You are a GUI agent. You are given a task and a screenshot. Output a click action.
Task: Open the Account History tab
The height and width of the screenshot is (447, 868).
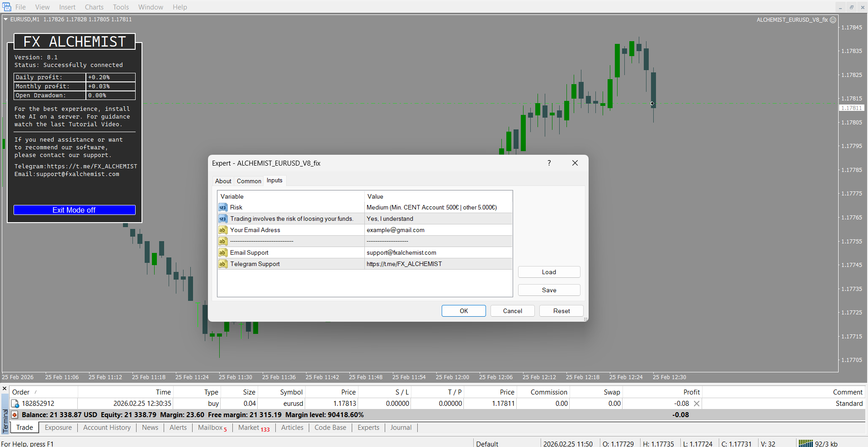107,428
